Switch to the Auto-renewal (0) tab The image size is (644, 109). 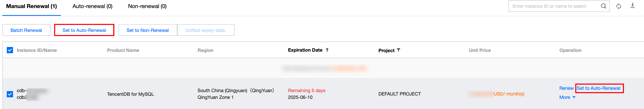tap(92, 6)
